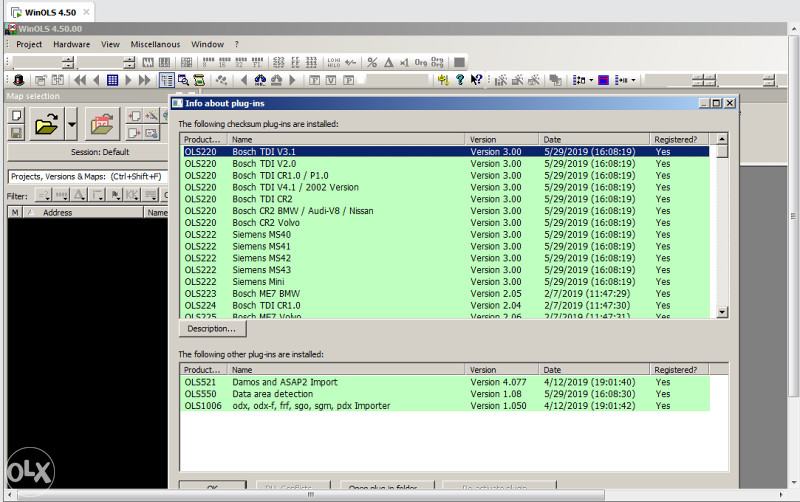Click the teal question mark help icon

[460, 80]
